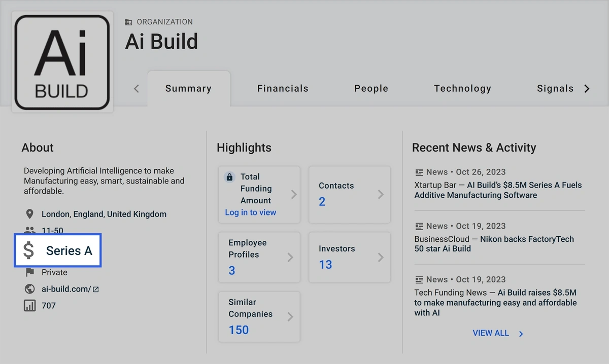The image size is (609, 364).
Task: Click the globe website icon
Action: click(x=30, y=289)
